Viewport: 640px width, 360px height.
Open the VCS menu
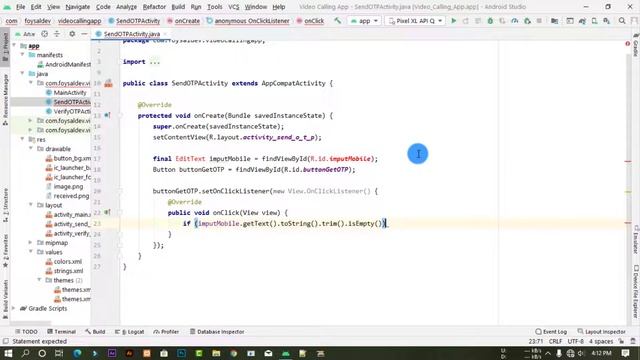pyautogui.click(x=233, y=7)
